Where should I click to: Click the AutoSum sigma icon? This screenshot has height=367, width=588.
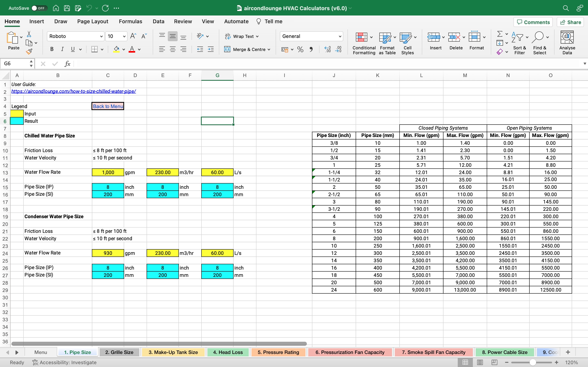click(500, 34)
